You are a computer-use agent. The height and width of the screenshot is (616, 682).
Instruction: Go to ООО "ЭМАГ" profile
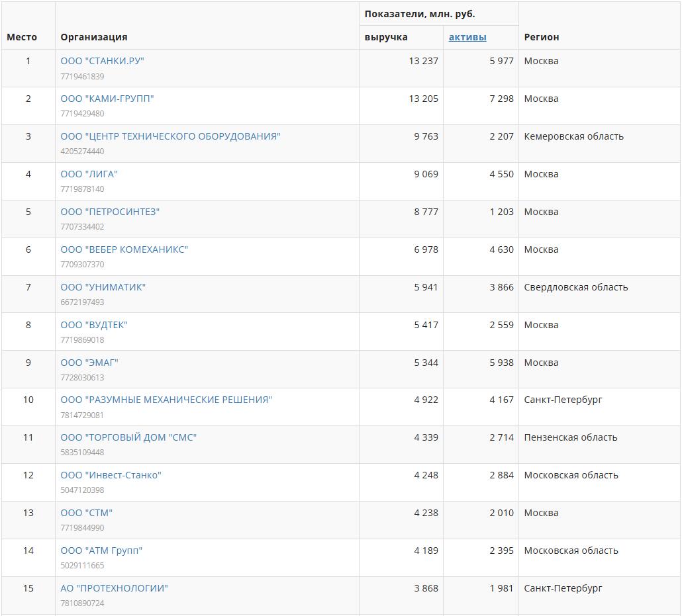point(89,363)
